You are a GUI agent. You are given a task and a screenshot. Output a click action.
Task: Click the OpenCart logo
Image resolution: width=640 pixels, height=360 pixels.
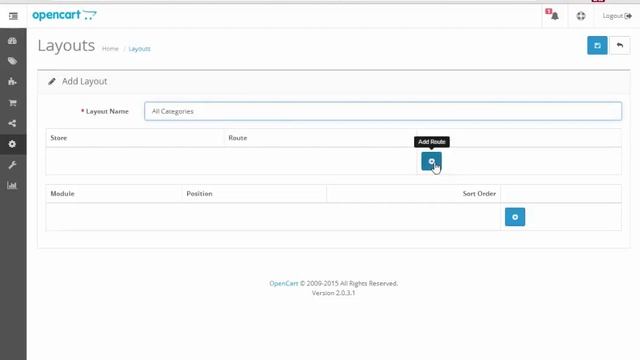tap(64, 16)
